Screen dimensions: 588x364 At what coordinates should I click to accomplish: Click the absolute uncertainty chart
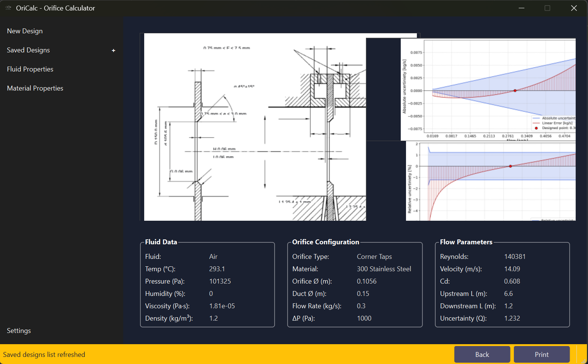[x=488, y=90]
